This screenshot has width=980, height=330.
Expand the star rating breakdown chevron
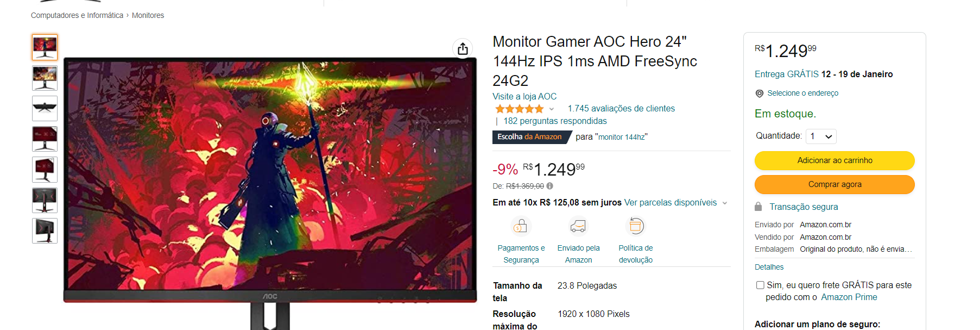(x=552, y=109)
